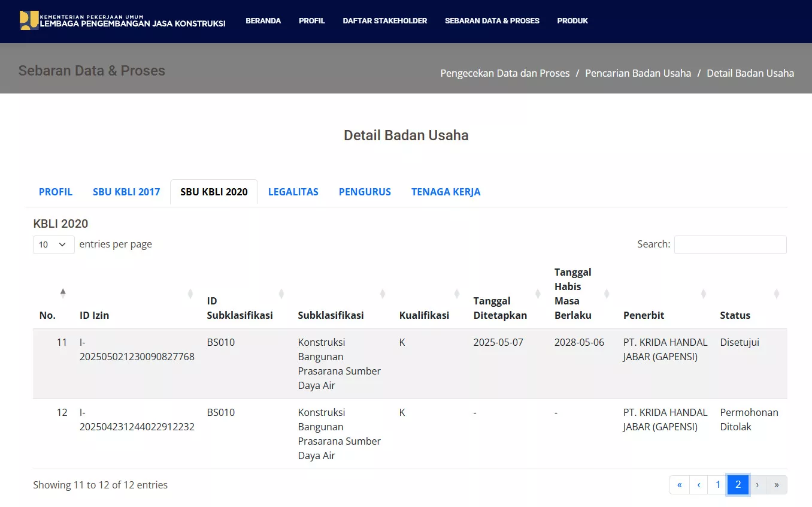Click Detail Badan Usaha breadcrumb
The height and width of the screenshot is (507, 812).
point(750,73)
